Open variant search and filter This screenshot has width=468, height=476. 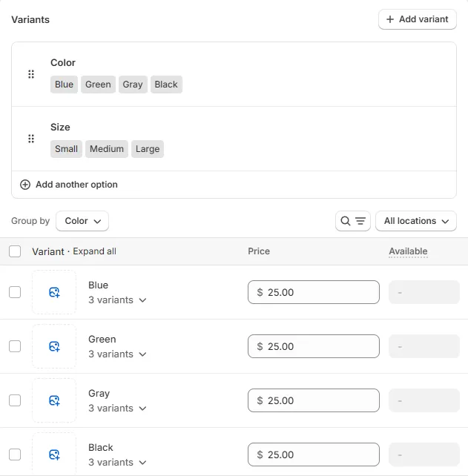(x=353, y=221)
